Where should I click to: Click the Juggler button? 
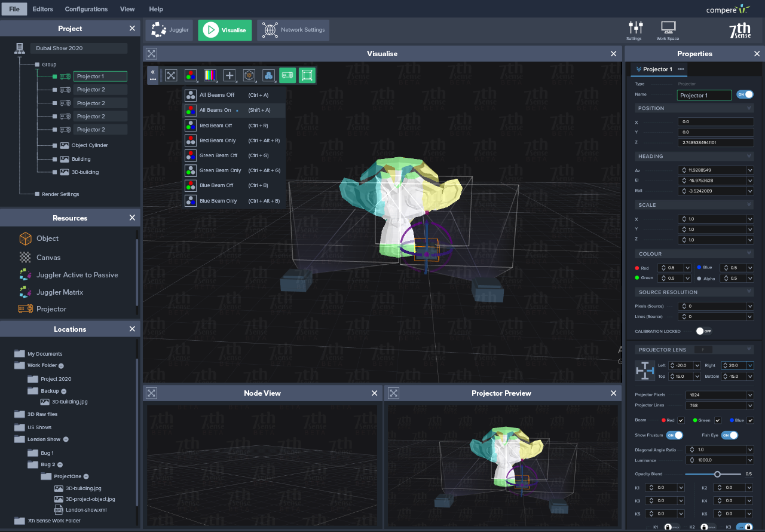click(170, 30)
